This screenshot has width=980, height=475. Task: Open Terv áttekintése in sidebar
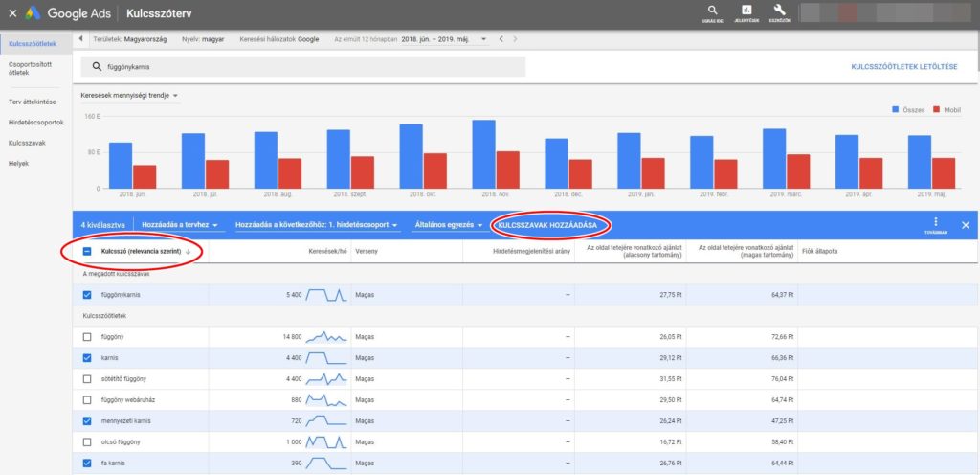coord(32,102)
